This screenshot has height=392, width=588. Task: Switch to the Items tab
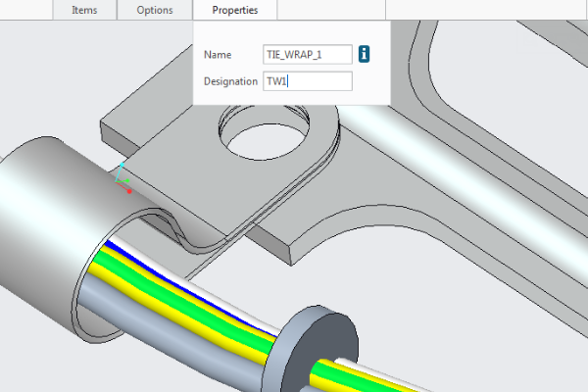click(84, 10)
